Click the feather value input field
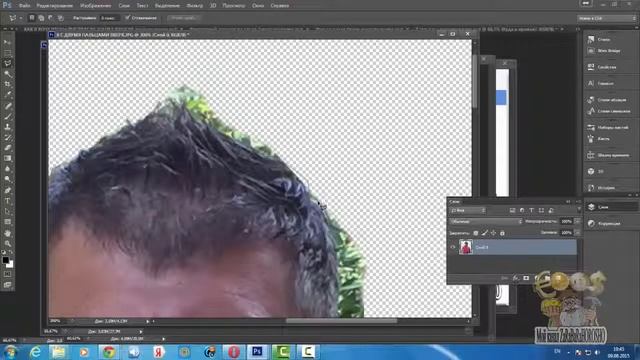640x360 pixels. coord(109,18)
